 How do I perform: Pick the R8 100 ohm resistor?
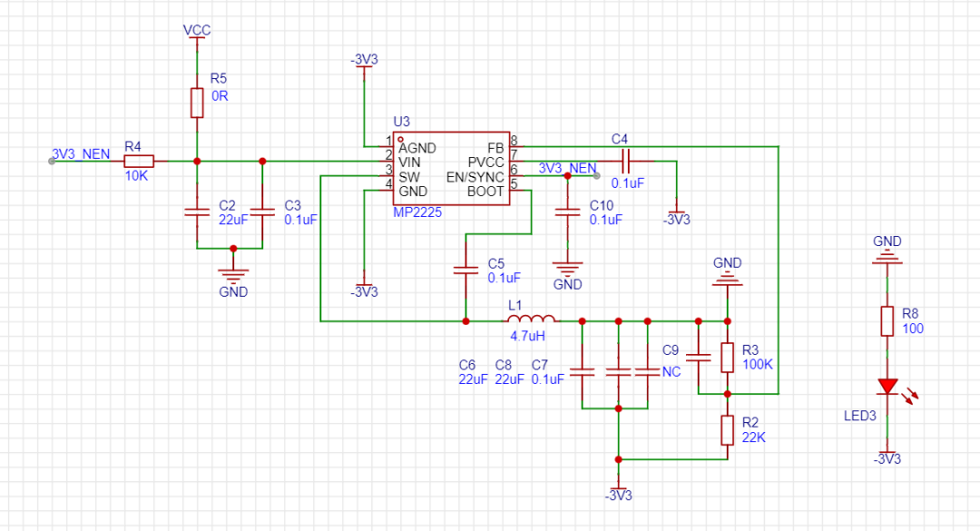[x=887, y=320]
